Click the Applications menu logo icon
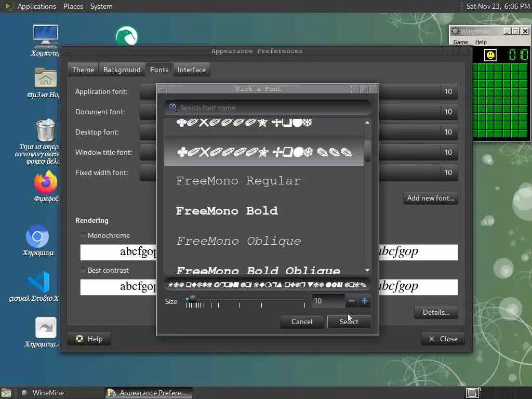Viewport: 532px width, 399px height. [x=9, y=6]
